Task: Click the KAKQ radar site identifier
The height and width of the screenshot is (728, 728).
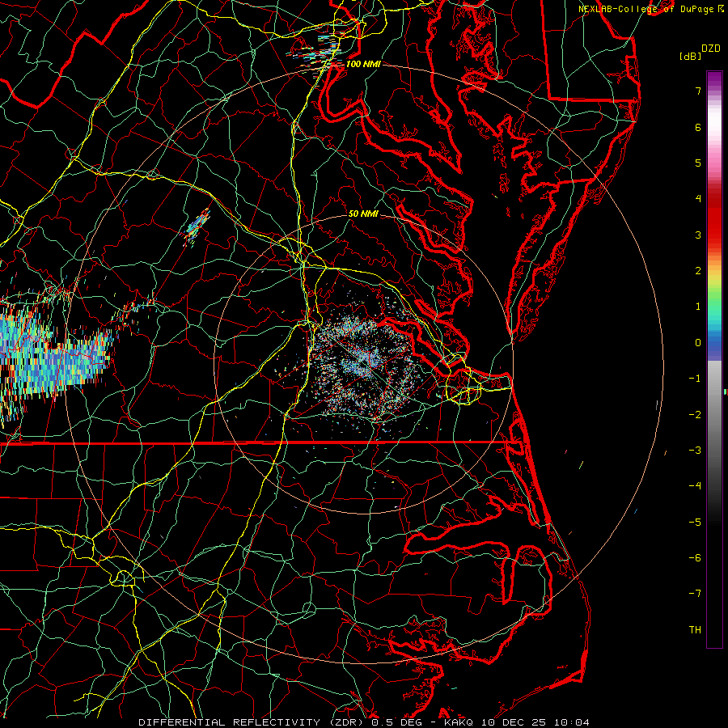Action: coord(459,722)
